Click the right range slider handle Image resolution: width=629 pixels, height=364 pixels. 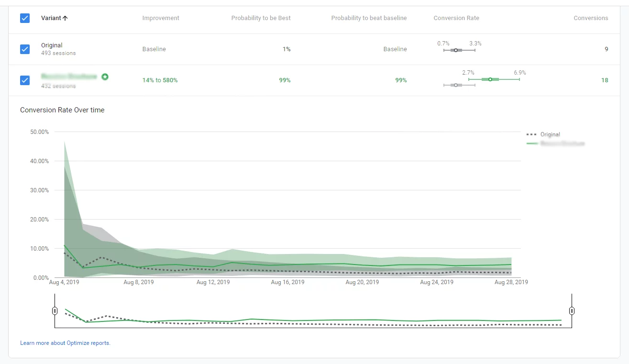coord(572,311)
